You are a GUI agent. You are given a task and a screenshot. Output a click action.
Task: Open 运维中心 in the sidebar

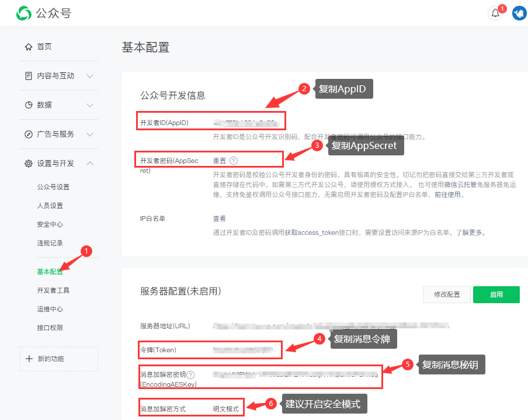click(x=50, y=309)
